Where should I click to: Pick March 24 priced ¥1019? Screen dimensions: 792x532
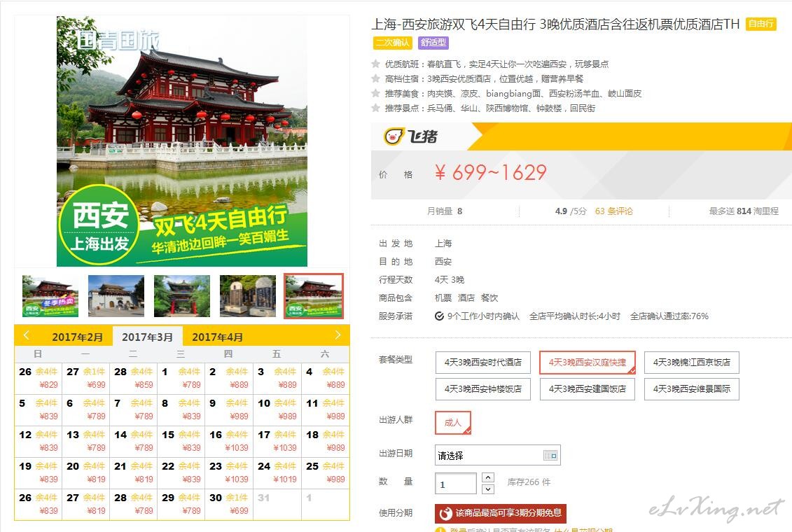click(x=277, y=472)
